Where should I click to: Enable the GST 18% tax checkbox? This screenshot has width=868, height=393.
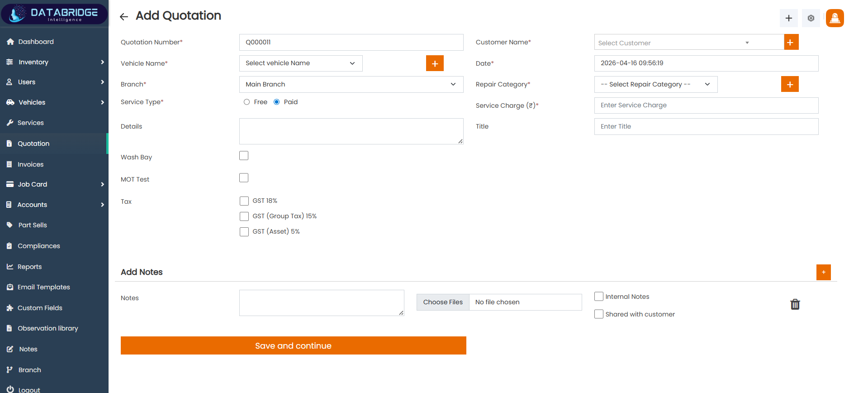[x=244, y=201]
